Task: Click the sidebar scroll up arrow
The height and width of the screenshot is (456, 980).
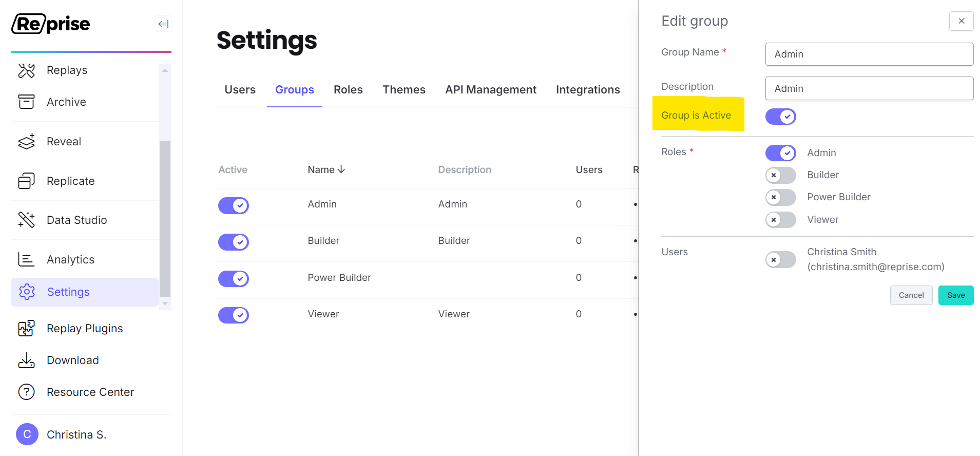Action: tap(165, 70)
